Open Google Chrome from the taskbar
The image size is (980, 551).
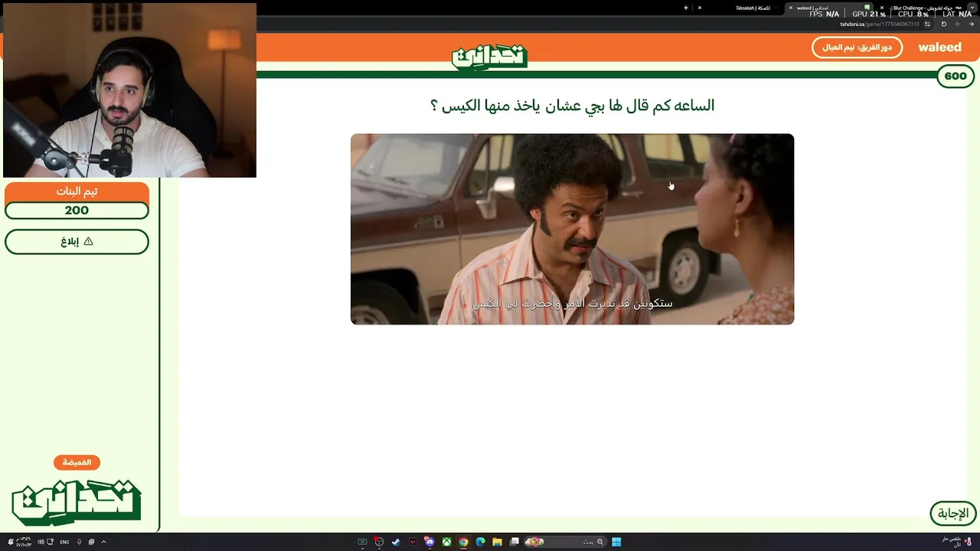click(463, 542)
